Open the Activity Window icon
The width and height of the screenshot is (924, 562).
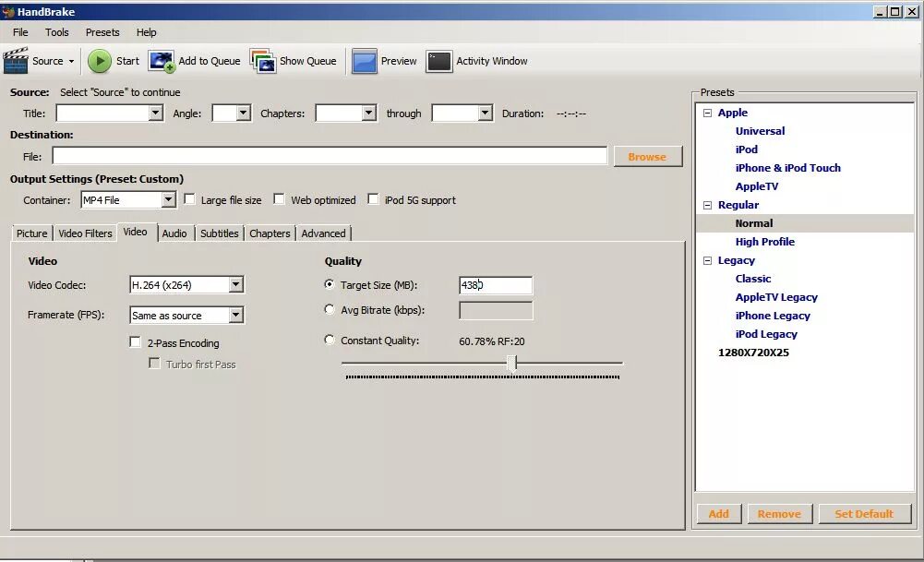click(x=439, y=61)
